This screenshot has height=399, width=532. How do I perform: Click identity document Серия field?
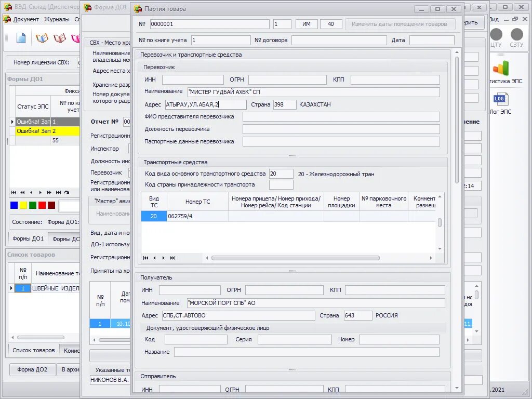tap(295, 340)
